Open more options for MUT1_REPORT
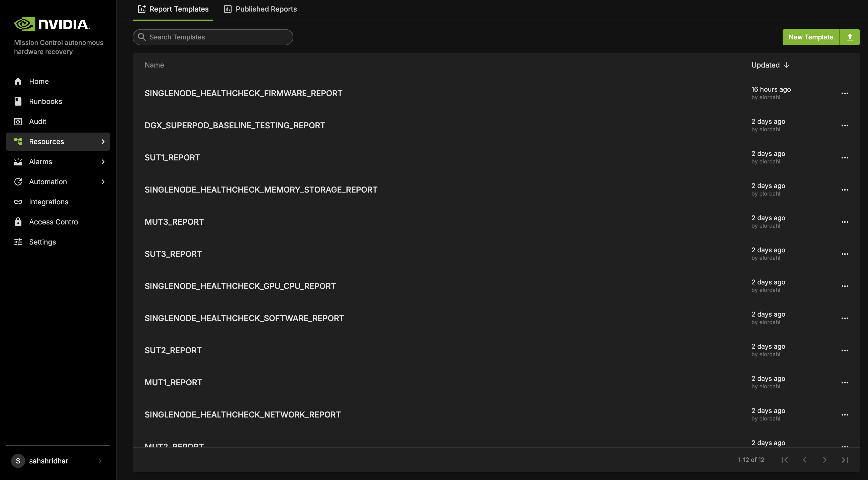 click(845, 383)
